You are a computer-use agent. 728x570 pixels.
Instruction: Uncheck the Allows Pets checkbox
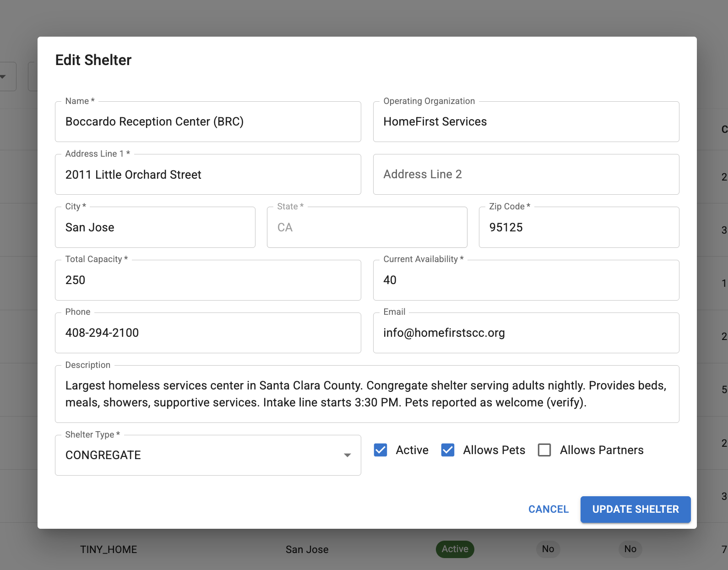point(448,450)
